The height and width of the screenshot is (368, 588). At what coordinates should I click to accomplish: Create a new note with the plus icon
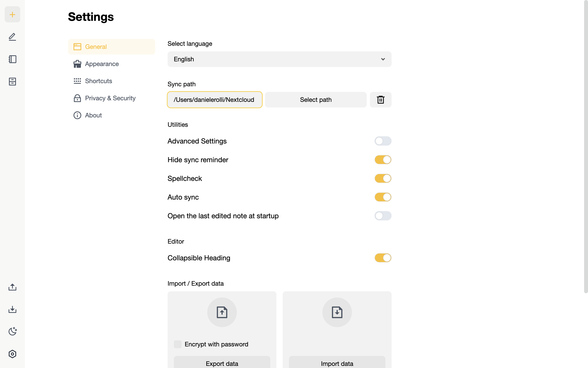[12, 14]
